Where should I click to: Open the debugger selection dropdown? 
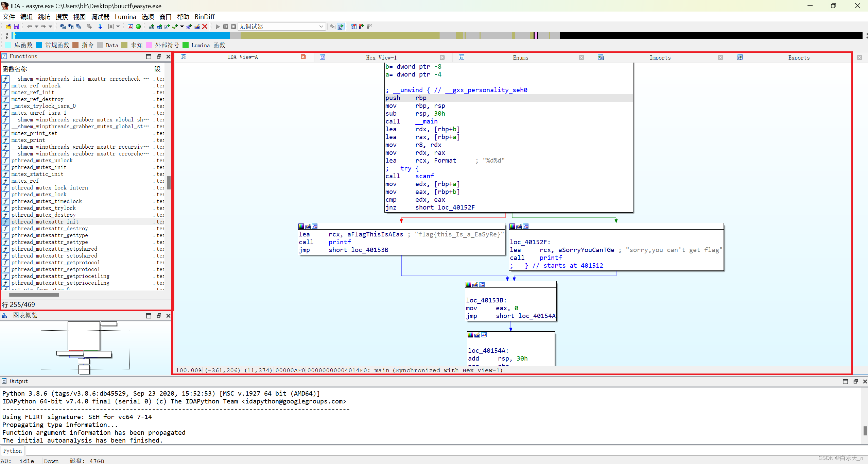pos(321,27)
